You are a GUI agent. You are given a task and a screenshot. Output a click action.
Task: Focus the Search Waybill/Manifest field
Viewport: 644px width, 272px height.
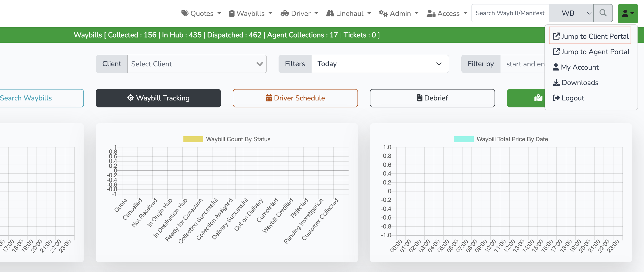510,13
